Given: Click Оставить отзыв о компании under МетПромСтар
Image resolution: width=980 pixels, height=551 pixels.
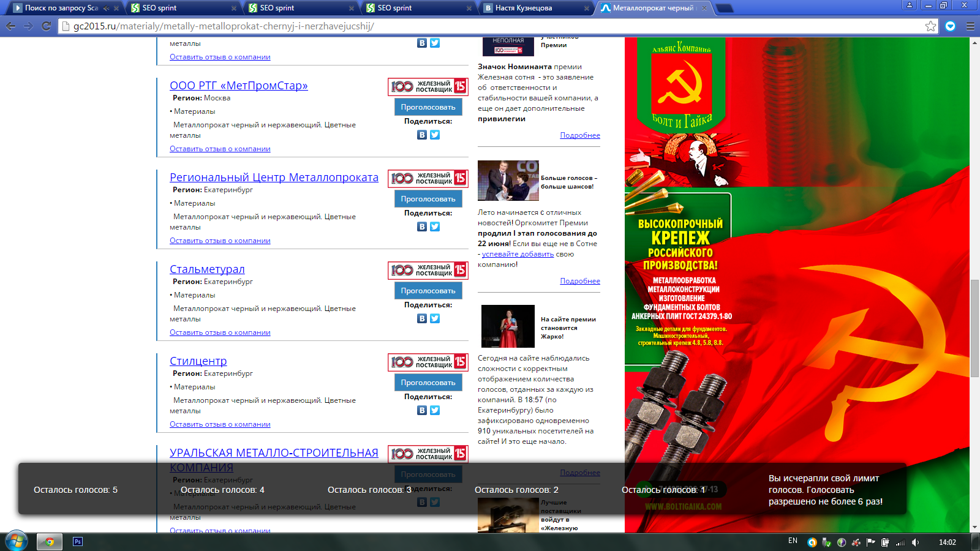Looking at the screenshot, I should [220, 149].
